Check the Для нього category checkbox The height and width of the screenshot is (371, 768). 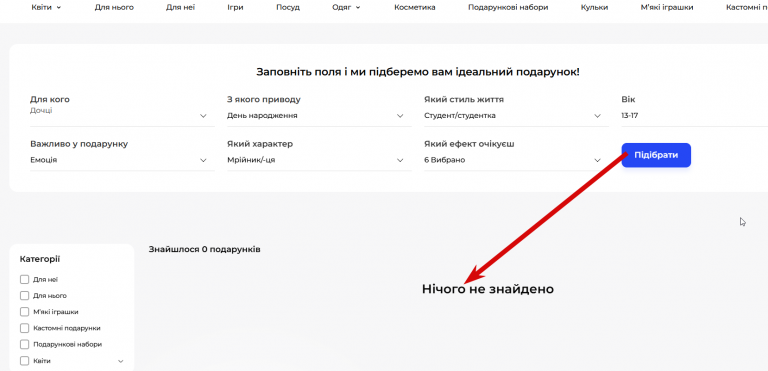pos(24,296)
